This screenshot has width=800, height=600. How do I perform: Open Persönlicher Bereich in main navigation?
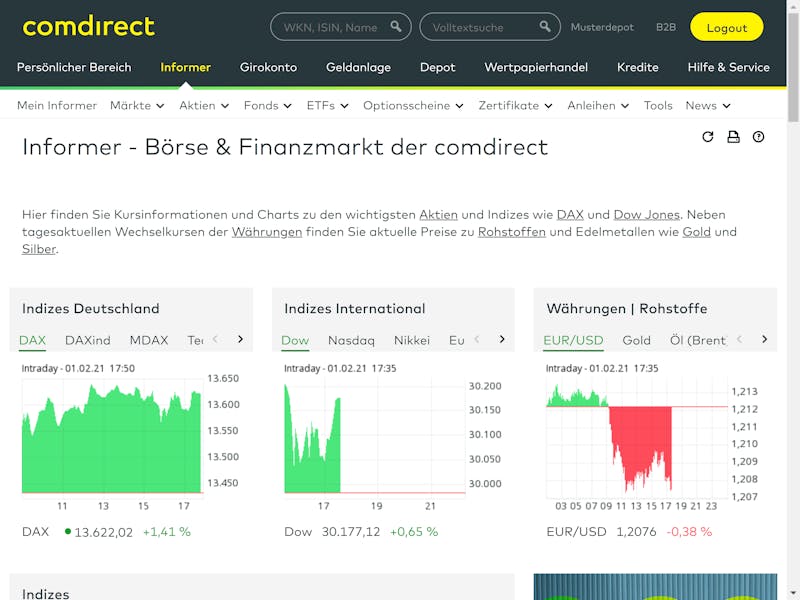[74, 67]
